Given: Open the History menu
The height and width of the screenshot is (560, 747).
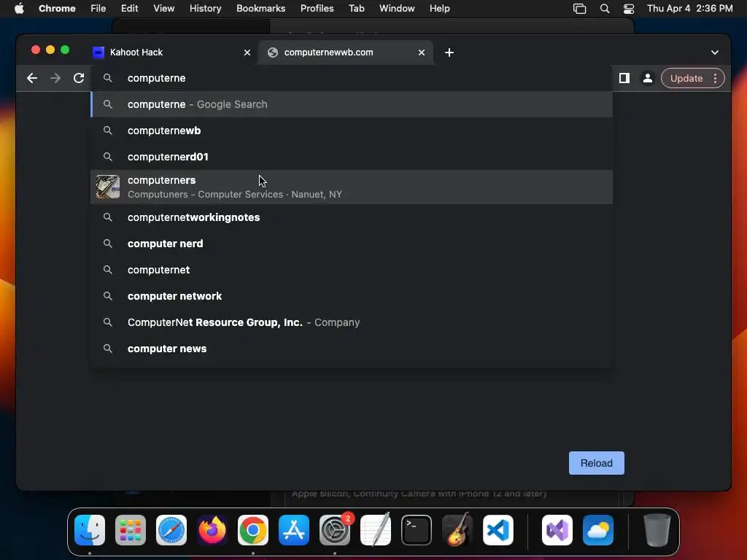Looking at the screenshot, I should pyautogui.click(x=205, y=9).
